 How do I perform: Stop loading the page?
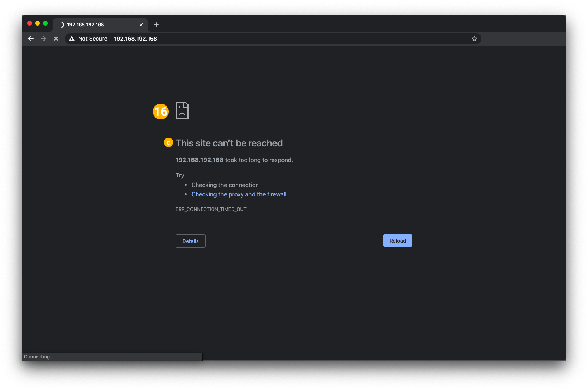click(56, 39)
